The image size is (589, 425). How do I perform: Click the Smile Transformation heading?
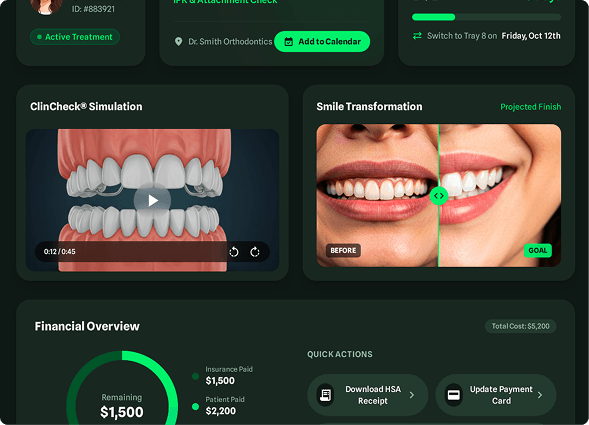369,107
